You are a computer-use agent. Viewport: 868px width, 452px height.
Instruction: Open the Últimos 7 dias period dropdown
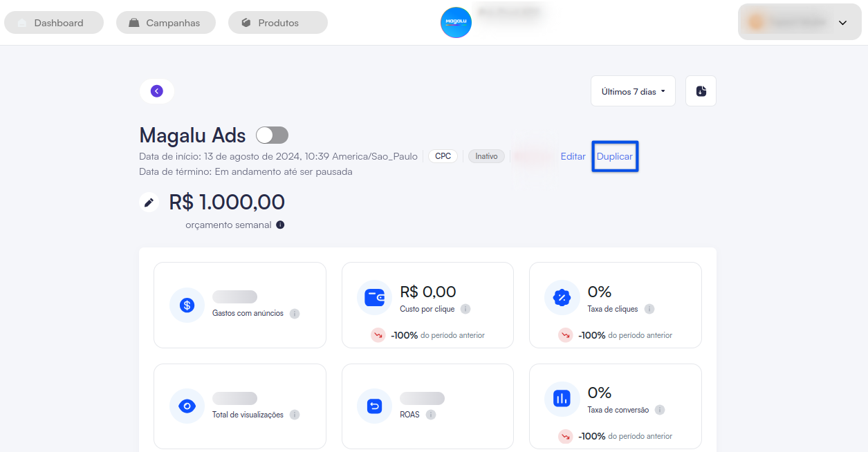[x=633, y=91]
